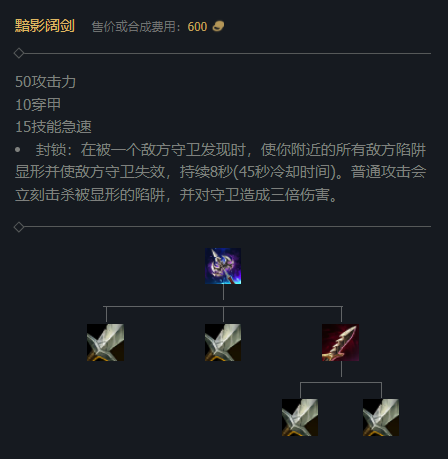Image resolution: width=448 pixels, height=459 pixels.
Task: Select the Long Sword directly below the Umbral Glaive
Action: pos(223,342)
